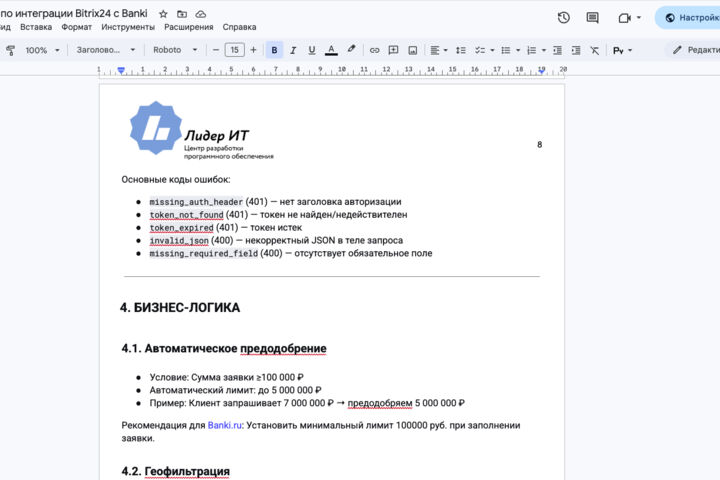This screenshot has height=480, width=720.
Task: Select the paint format tool
Action: coord(10,50)
